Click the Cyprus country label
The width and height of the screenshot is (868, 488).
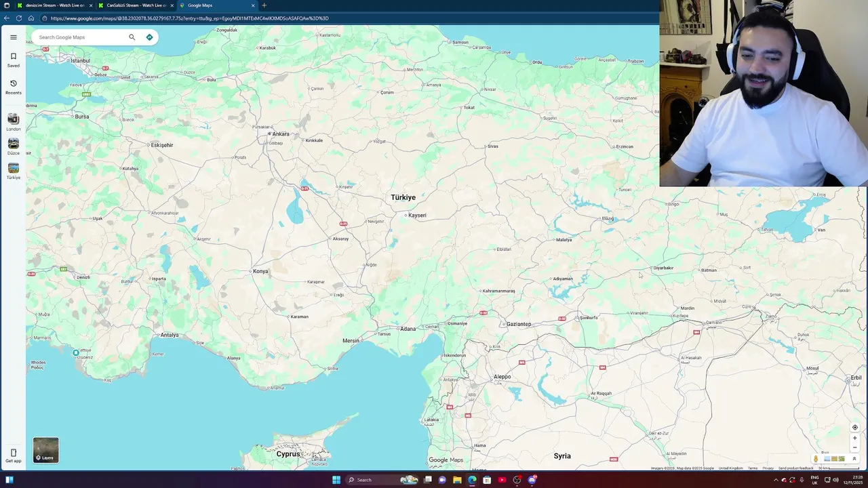(288, 454)
